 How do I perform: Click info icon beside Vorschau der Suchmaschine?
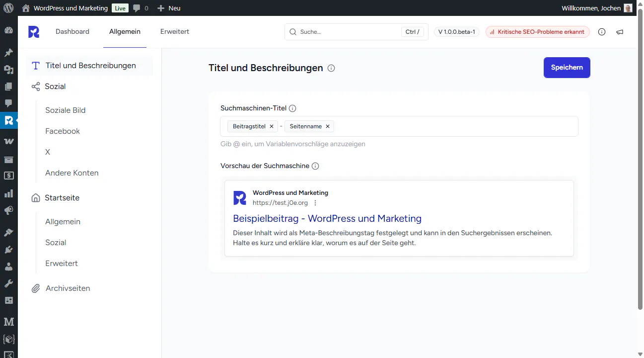315,166
